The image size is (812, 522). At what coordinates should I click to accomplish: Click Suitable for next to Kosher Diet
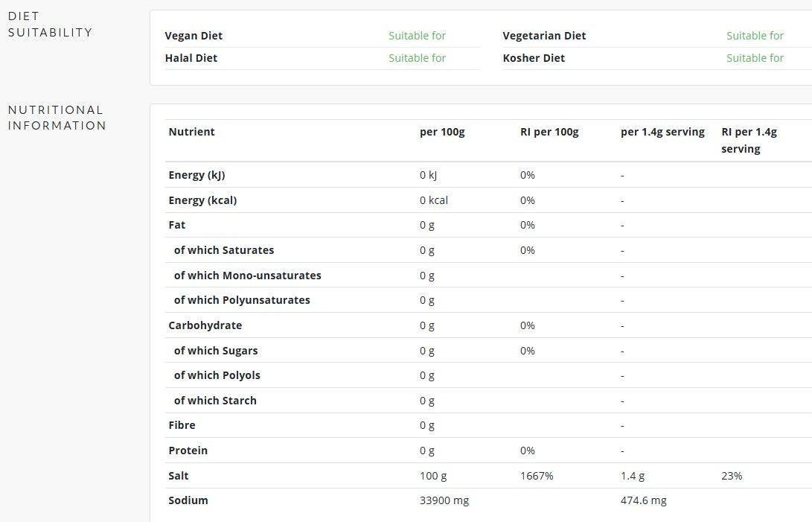click(755, 58)
